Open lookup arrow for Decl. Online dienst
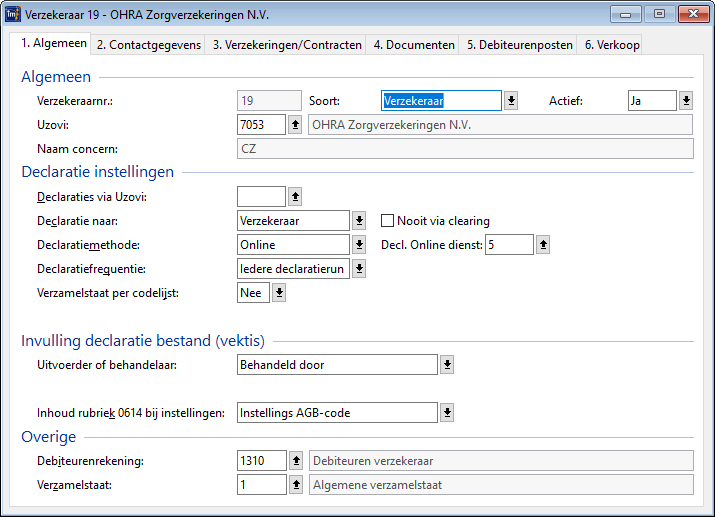715x517 pixels. pos(543,245)
